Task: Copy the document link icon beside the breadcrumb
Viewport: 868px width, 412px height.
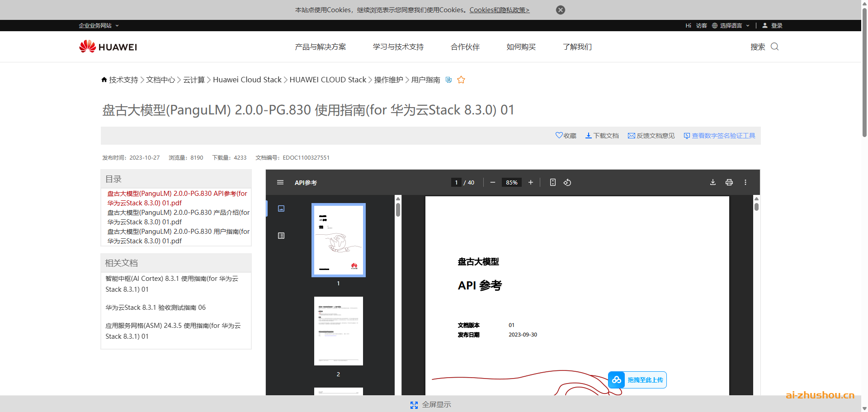Action: click(x=448, y=80)
